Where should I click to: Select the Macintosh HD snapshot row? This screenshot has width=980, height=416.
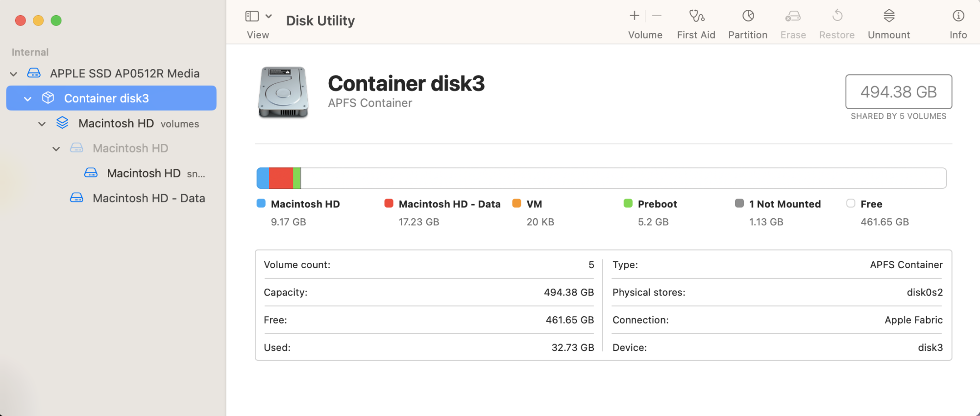pyautogui.click(x=111, y=173)
